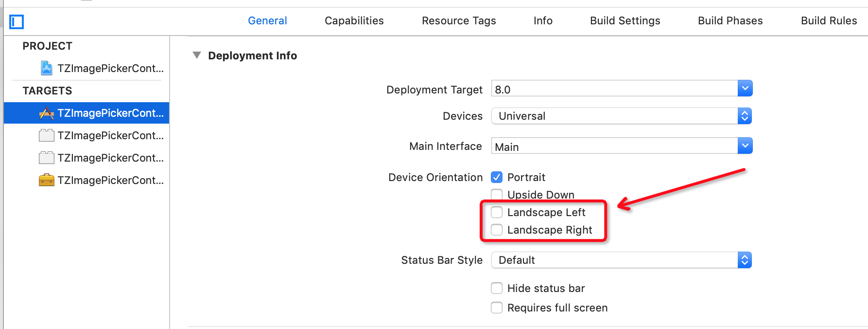Select the toolbox framework target icon
Viewport: 868px width, 329px height.
47,180
